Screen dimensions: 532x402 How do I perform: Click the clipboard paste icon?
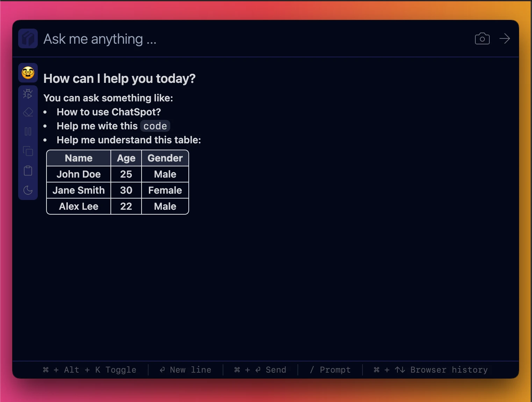(x=28, y=171)
